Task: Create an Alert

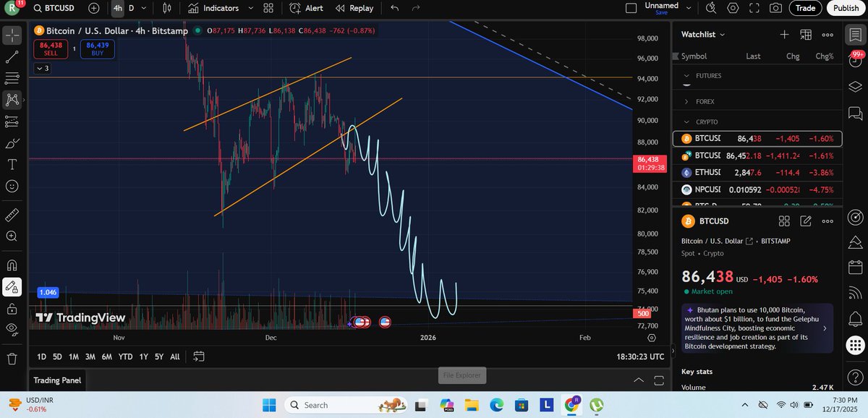Action: click(306, 8)
